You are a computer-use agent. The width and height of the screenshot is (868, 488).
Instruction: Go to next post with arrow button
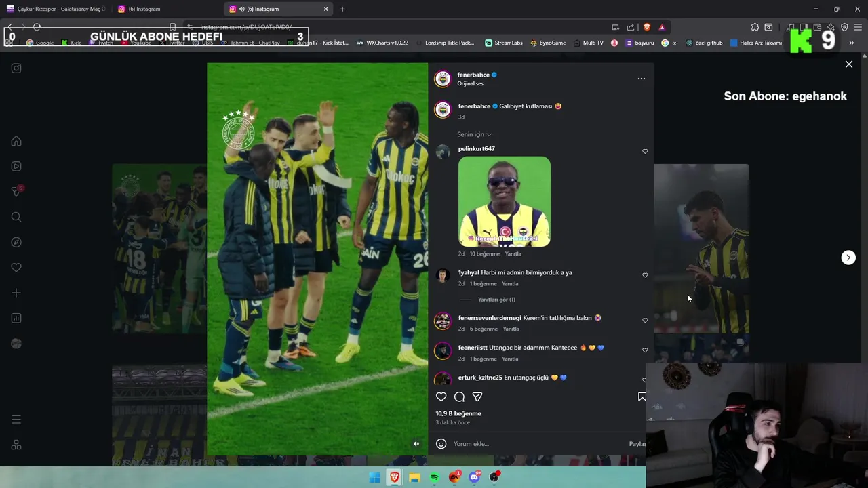848,258
